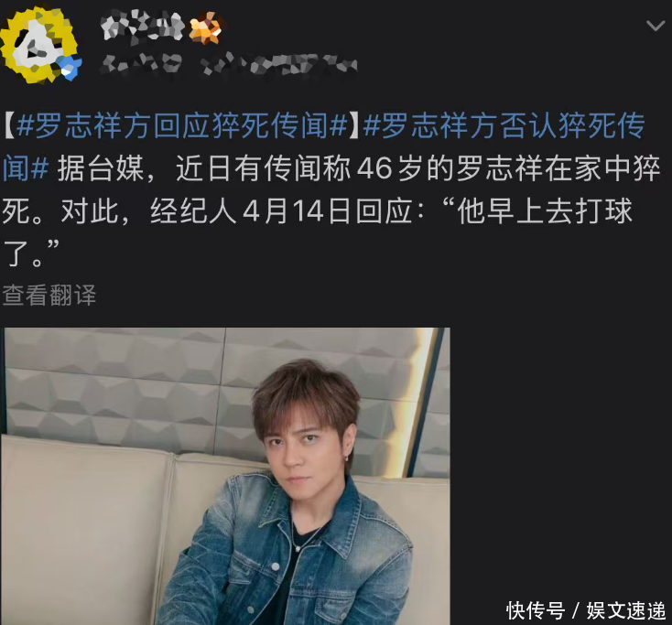This screenshot has height=625, width=672.
Task: Click the blurred source text after timestamp
Action: [278, 65]
